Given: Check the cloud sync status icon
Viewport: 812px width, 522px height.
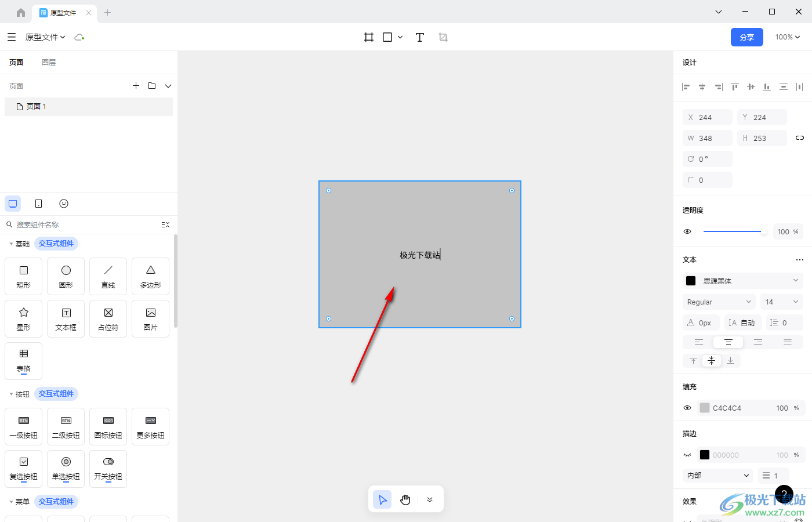Looking at the screenshot, I should (79, 37).
